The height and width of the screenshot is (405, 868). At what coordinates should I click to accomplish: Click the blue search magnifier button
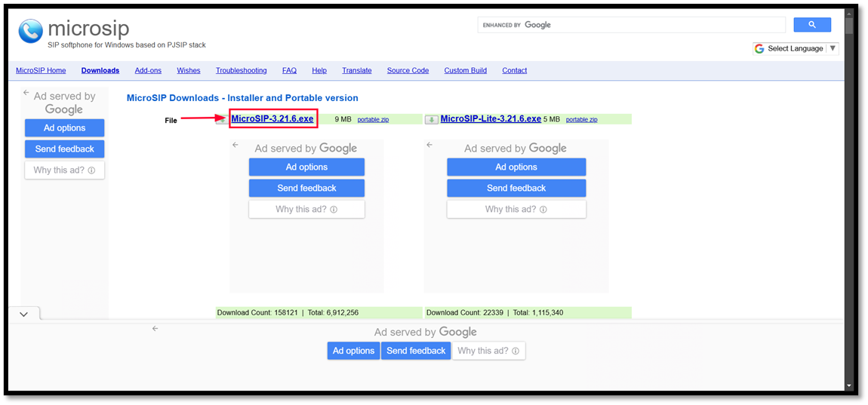pyautogui.click(x=811, y=25)
